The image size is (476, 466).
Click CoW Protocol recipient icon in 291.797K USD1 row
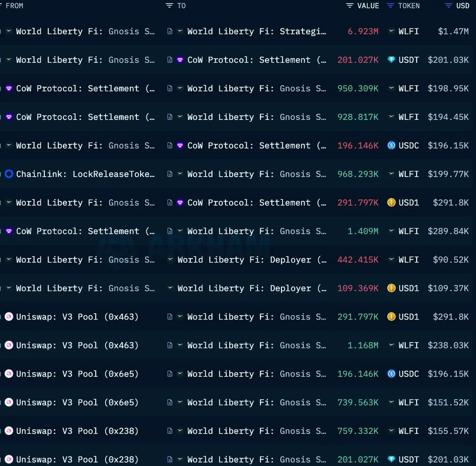point(180,202)
